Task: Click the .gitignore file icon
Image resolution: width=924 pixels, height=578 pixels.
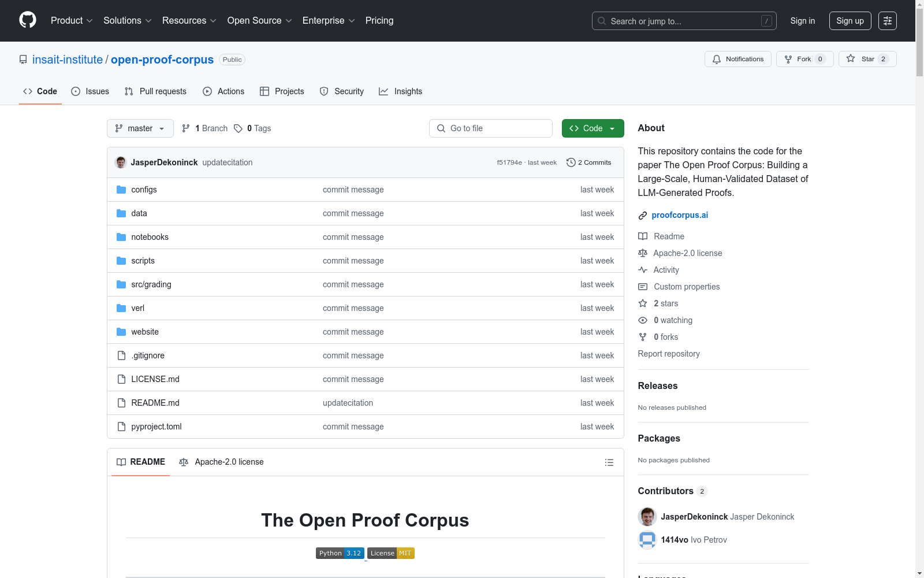Action: [x=121, y=355]
